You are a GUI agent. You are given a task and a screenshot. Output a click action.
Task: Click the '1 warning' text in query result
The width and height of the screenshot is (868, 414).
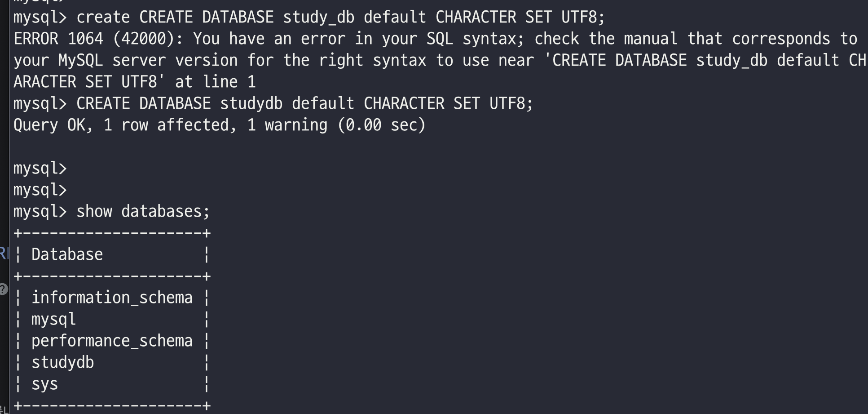(x=287, y=125)
